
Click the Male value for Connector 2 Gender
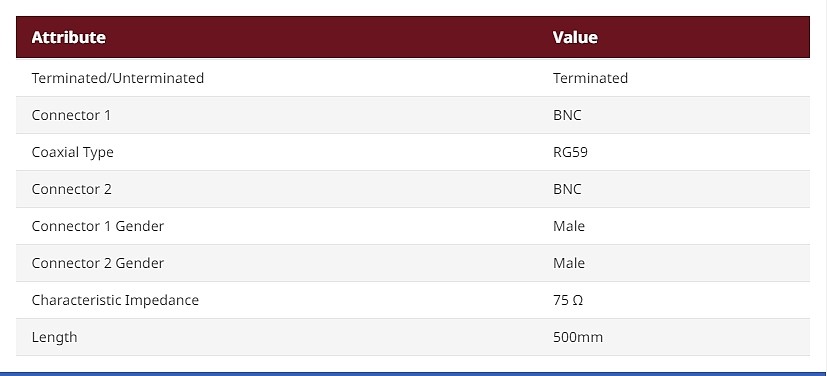pyautogui.click(x=569, y=263)
